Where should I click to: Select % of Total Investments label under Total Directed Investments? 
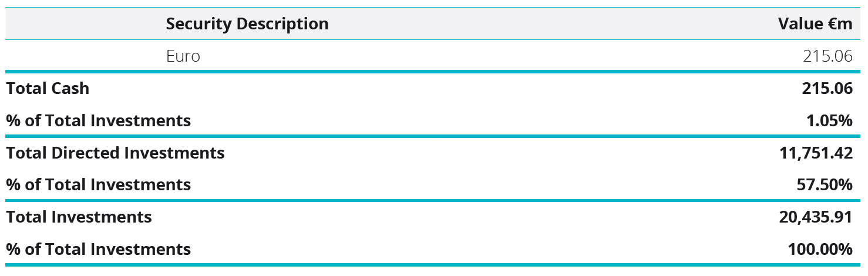coord(99,184)
